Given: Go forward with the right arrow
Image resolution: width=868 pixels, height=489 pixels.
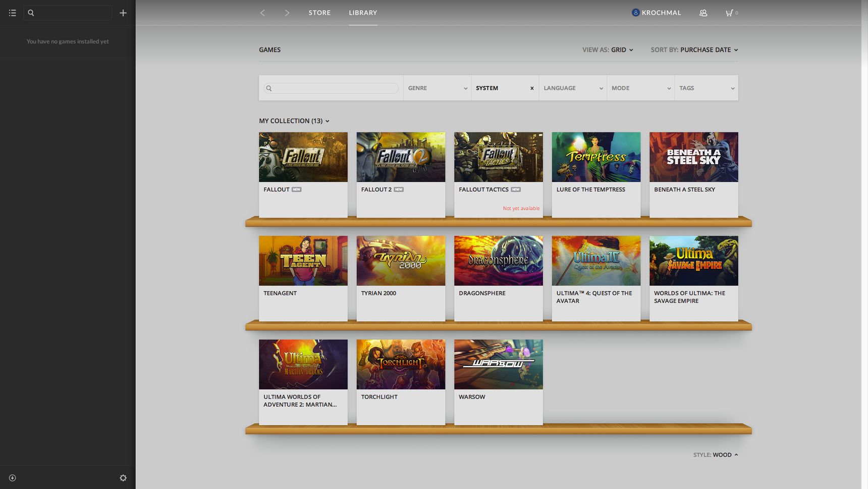Looking at the screenshot, I should pos(287,13).
